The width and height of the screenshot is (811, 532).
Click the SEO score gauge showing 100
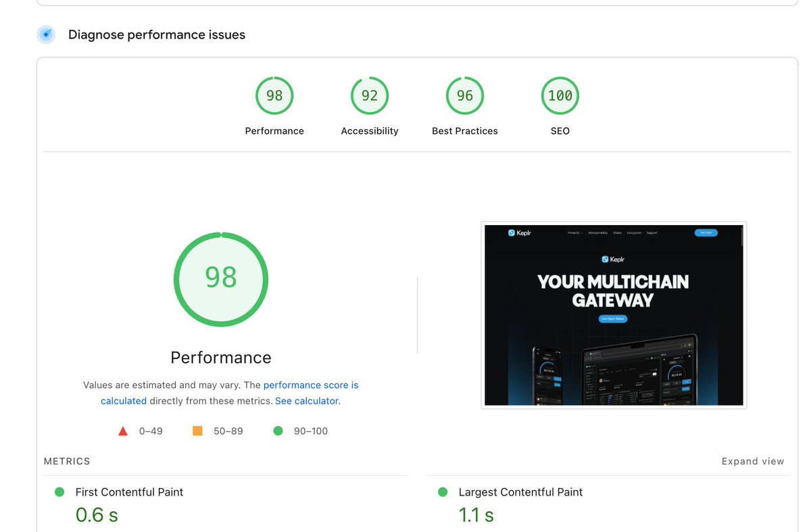click(560, 96)
